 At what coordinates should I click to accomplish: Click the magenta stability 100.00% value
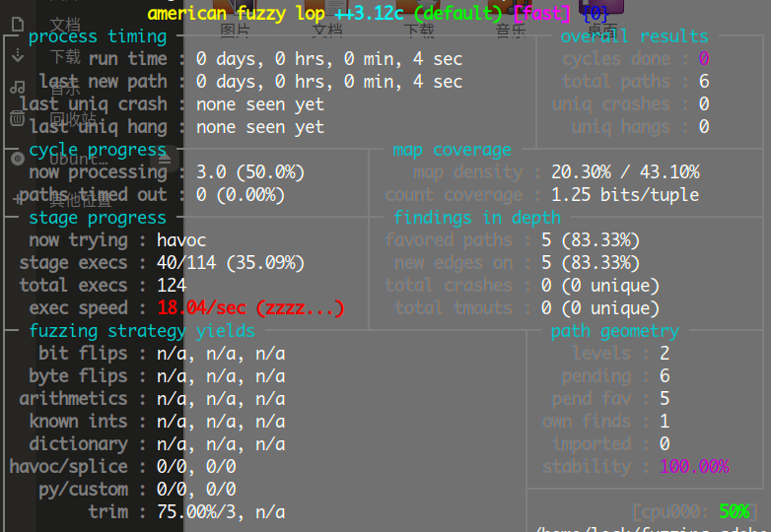[x=694, y=467]
